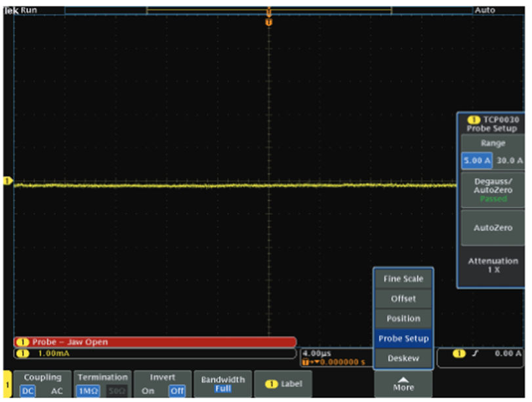This screenshot has width=532, height=402.
Task: Choose Fine Scale from the popup menu
Action: point(403,279)
